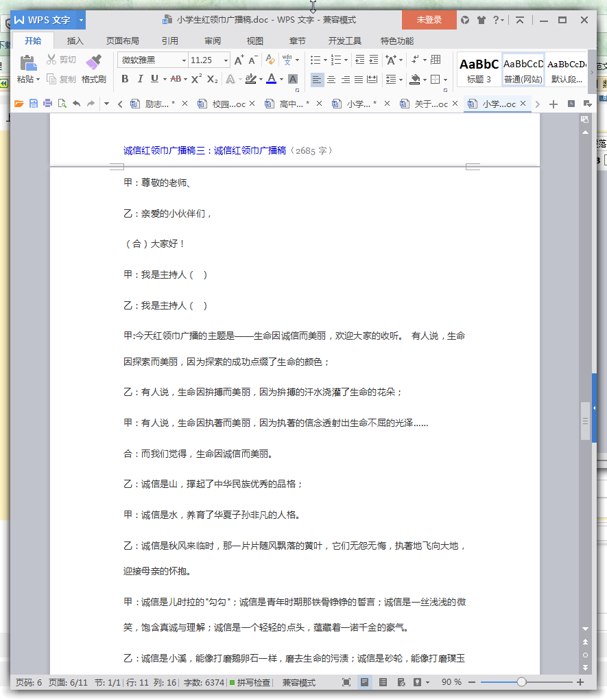Click the shrink font size icon

(253, 60)
